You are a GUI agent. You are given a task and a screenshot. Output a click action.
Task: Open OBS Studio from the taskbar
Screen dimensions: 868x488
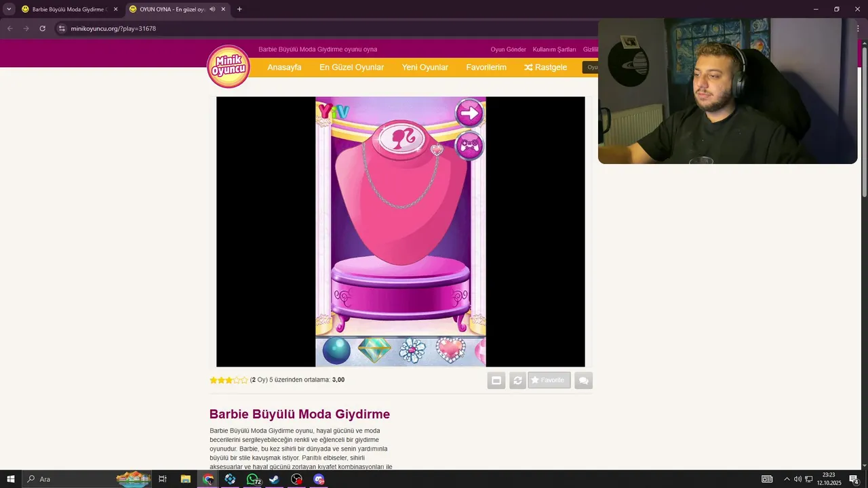coord(297,479)
